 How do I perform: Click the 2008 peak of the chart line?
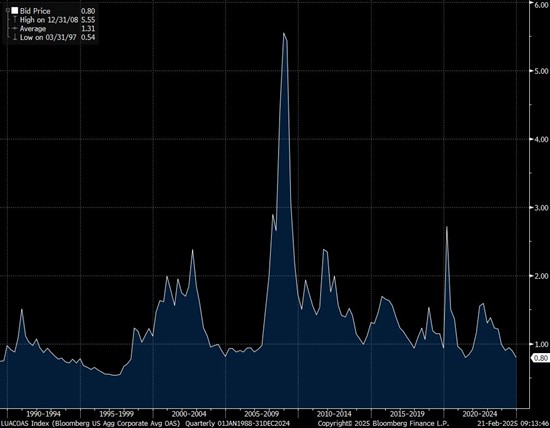(283, 33)
